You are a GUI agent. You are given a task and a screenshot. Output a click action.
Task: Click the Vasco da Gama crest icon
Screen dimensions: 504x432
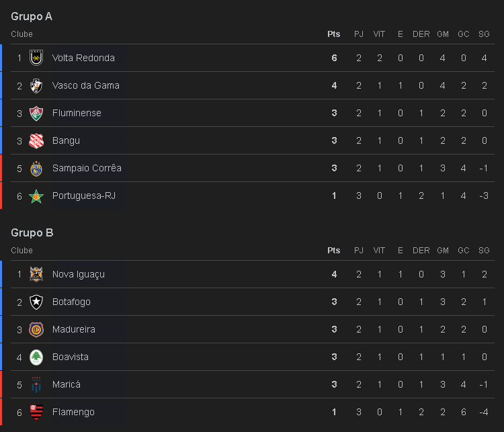click(x=36, y=85)
